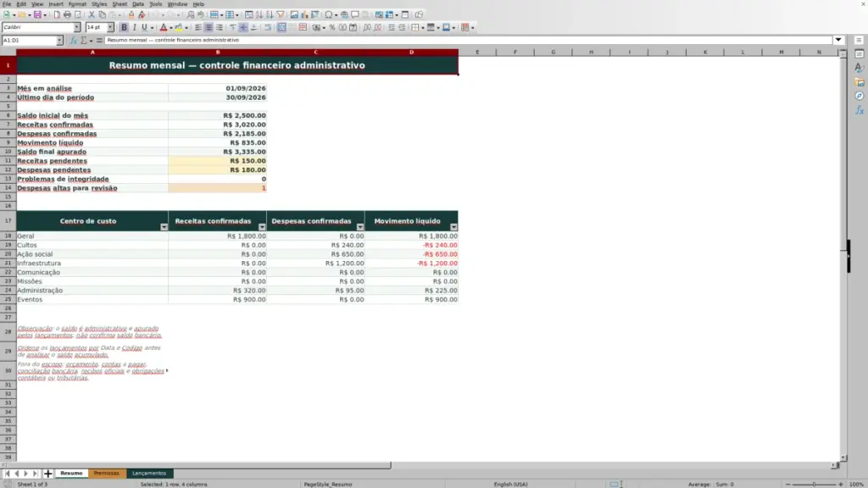Click the Sort Ascending icon
Screen dimensions: 868x488
click(x=259, y=15)
